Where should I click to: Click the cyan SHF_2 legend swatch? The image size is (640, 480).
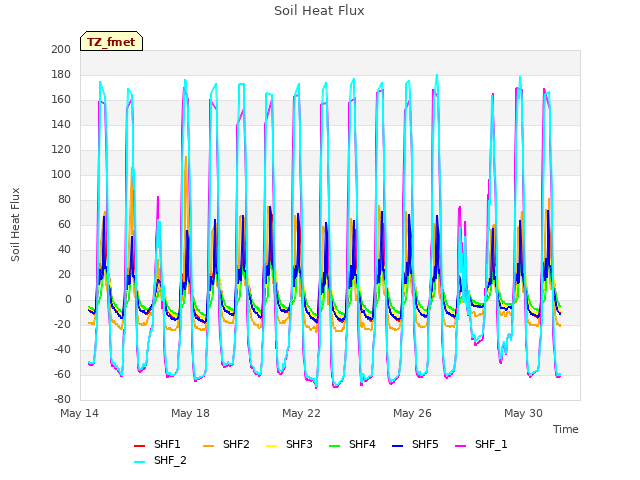(x=140, y=462)
